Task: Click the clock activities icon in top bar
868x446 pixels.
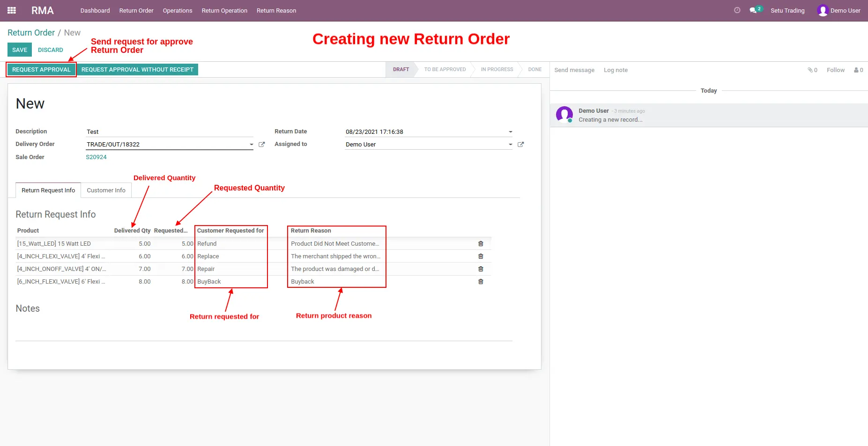Action: coord(737,10)
